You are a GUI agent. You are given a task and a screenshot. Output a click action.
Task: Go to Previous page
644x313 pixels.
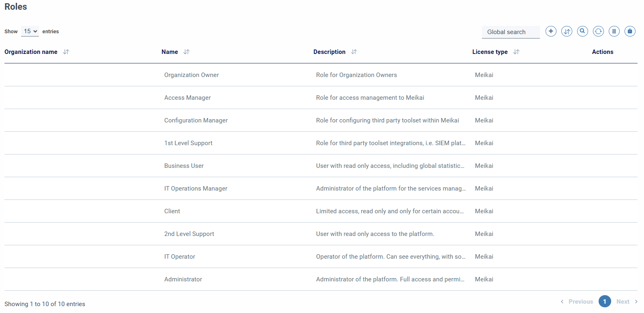click(577, 302)
